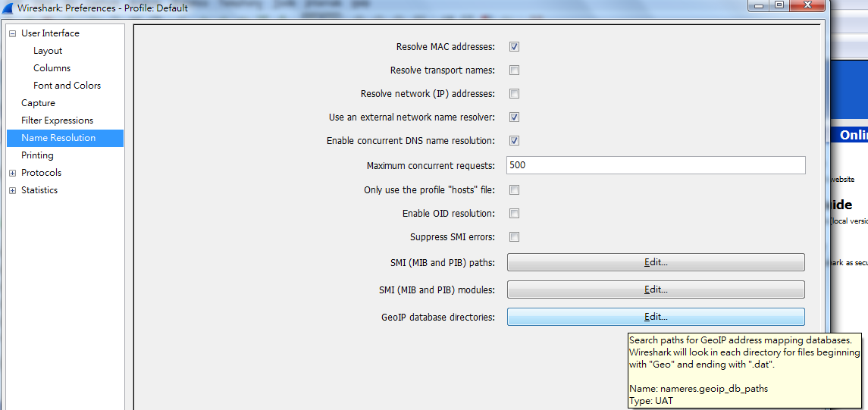Toggle Use an external network name resolver
The width and height of the screenshot is (868, 410).
[x=514, y=117]
